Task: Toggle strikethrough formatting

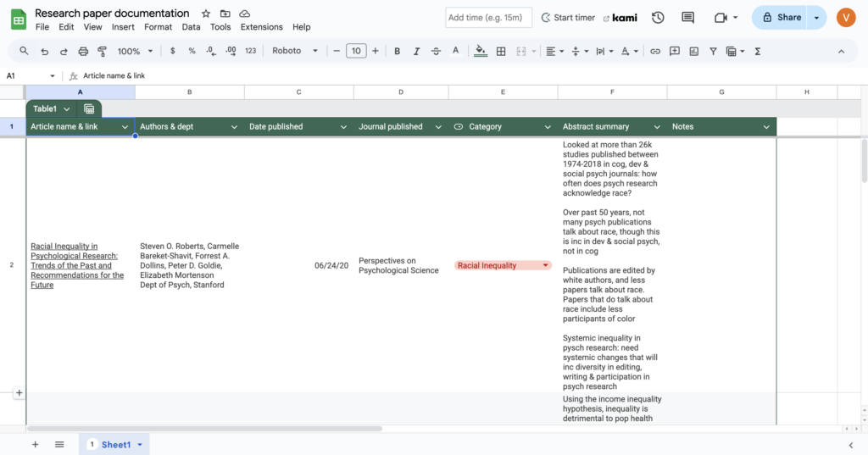Action: tap(436, 51)
